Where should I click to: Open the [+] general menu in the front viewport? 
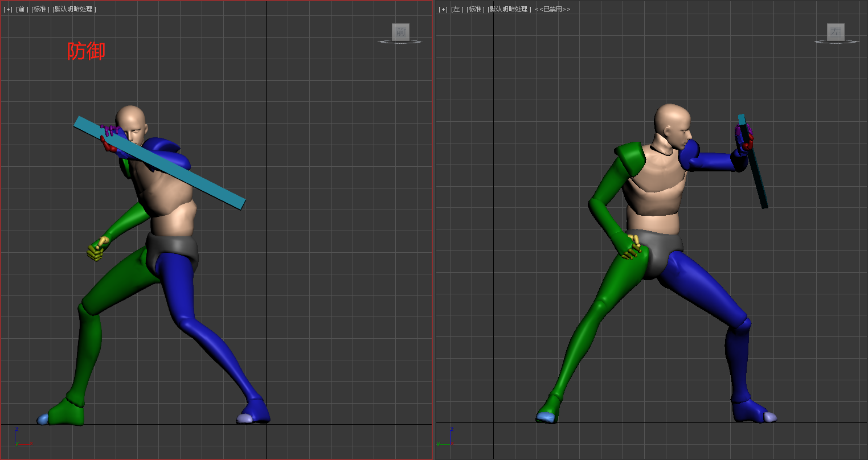click(8, 9)
